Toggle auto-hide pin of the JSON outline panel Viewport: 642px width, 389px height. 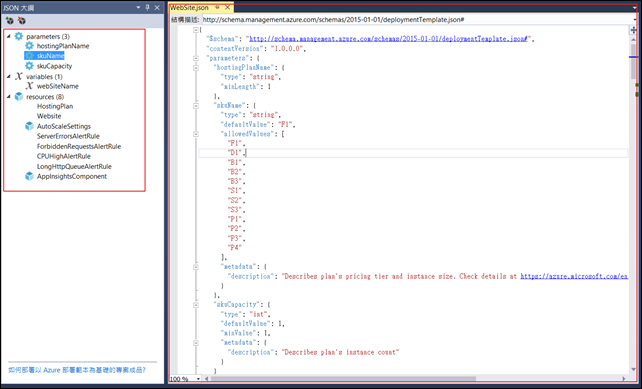(x=148, y=7)
